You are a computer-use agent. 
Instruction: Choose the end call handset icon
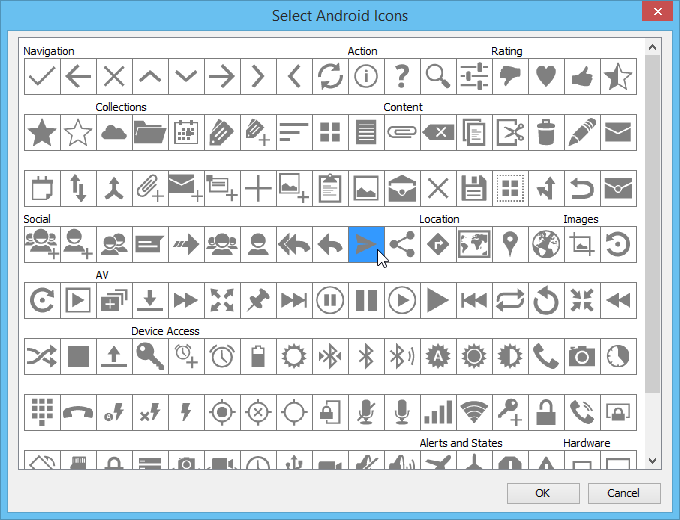(78, 412)
